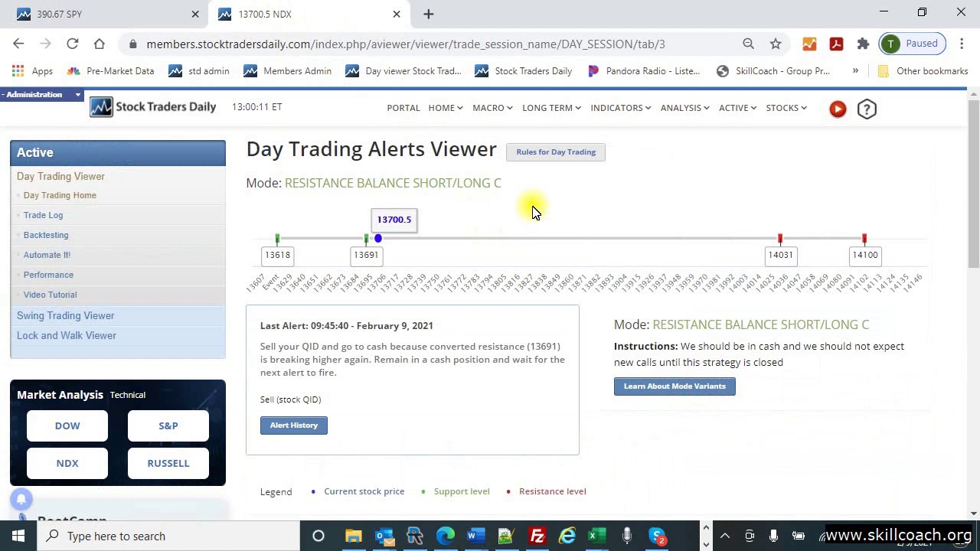Viewport: 980px width, 551px height.
Task: Open Swing Trading Viewer
Action: pos(65,315)
